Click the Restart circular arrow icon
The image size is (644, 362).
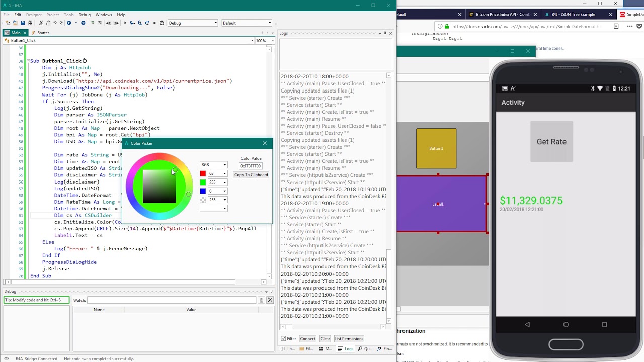pos(162,23)
